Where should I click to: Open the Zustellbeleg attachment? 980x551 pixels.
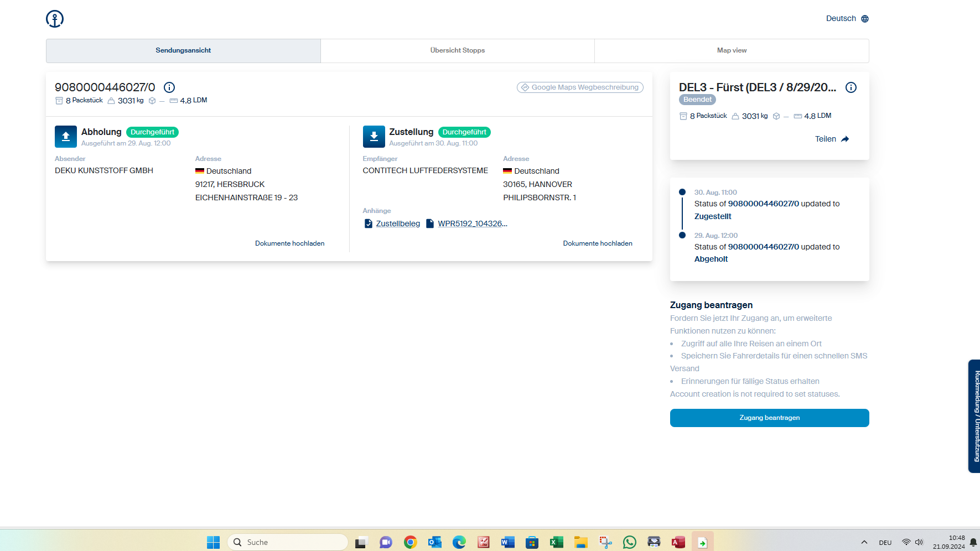[x=398, y=223]
